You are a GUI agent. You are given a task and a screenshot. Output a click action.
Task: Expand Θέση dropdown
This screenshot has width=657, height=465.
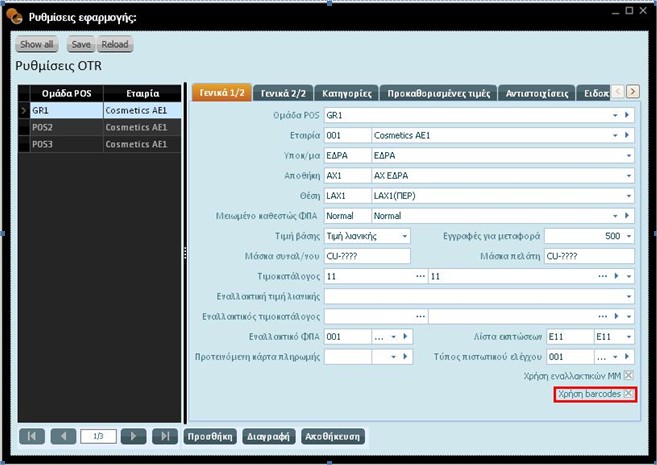click(x=629, y=196)
